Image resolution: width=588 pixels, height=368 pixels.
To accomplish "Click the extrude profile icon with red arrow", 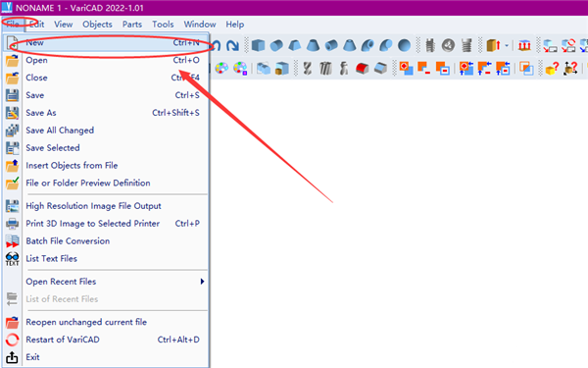I will click(x=493, y=46).
